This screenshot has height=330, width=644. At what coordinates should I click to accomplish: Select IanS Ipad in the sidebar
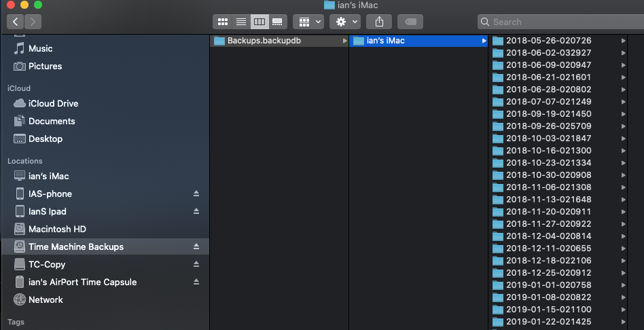[105, 211]
